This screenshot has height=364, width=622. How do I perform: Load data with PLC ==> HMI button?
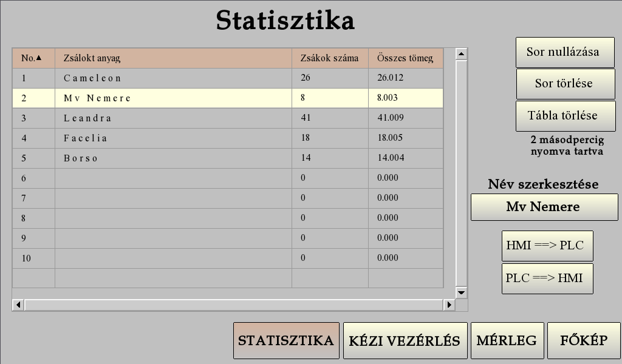point(547,278)
